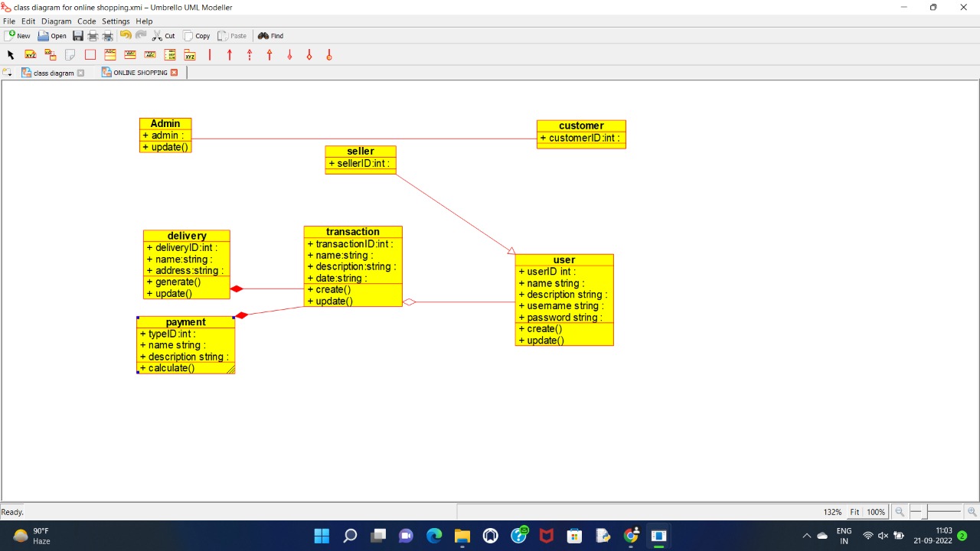Click the Copy toolbar button

coord(197,36)
